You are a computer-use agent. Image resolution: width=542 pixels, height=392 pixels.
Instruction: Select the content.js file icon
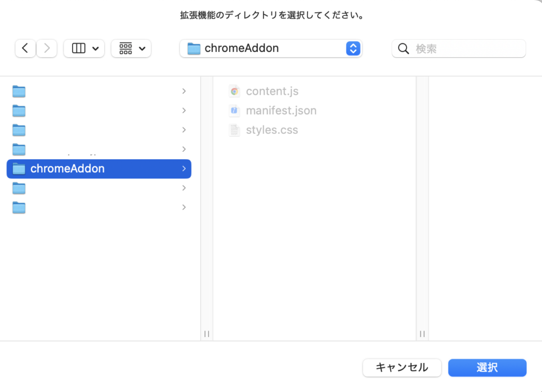tap(234, 91)
